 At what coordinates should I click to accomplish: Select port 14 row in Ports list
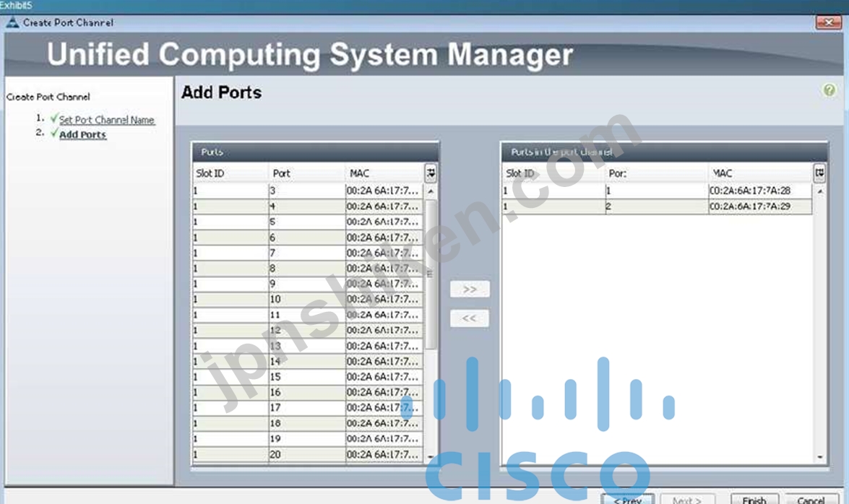[x=308, y=362]
